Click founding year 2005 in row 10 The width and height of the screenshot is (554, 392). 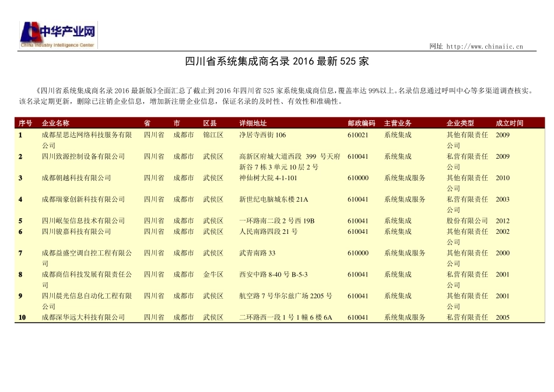click(503, 317)
